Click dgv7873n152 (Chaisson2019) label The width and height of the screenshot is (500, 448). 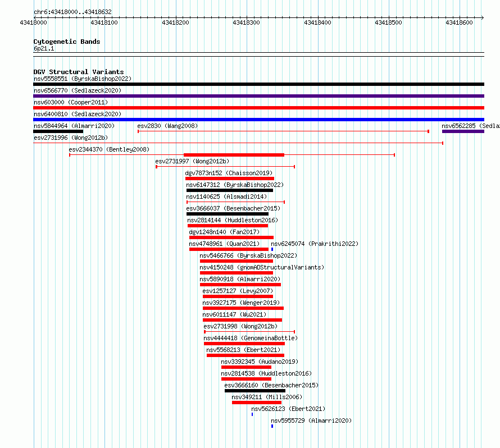pyautogui.click(x=229, y=173)
